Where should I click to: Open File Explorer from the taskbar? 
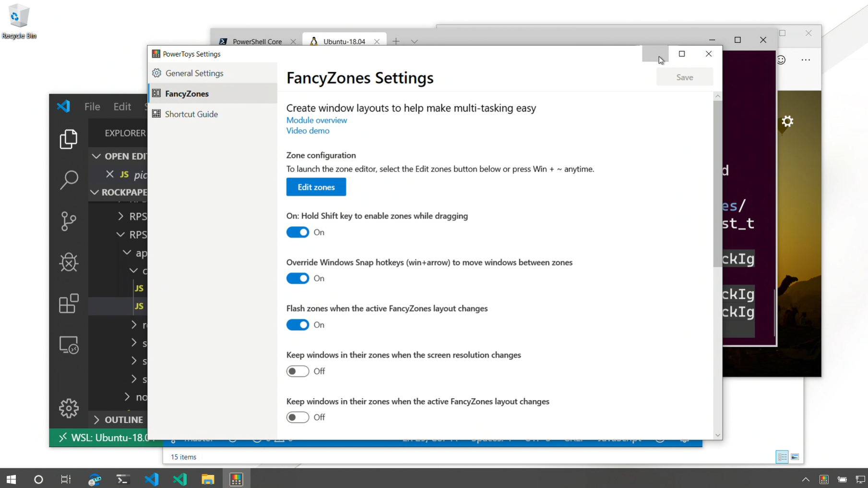click(207, 479)
